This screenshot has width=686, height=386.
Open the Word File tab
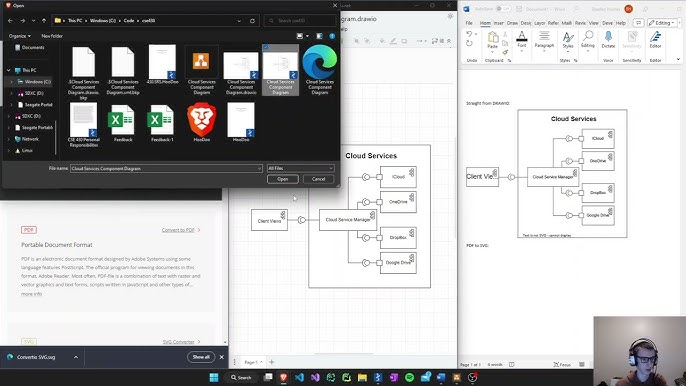[x=469, y=23]
